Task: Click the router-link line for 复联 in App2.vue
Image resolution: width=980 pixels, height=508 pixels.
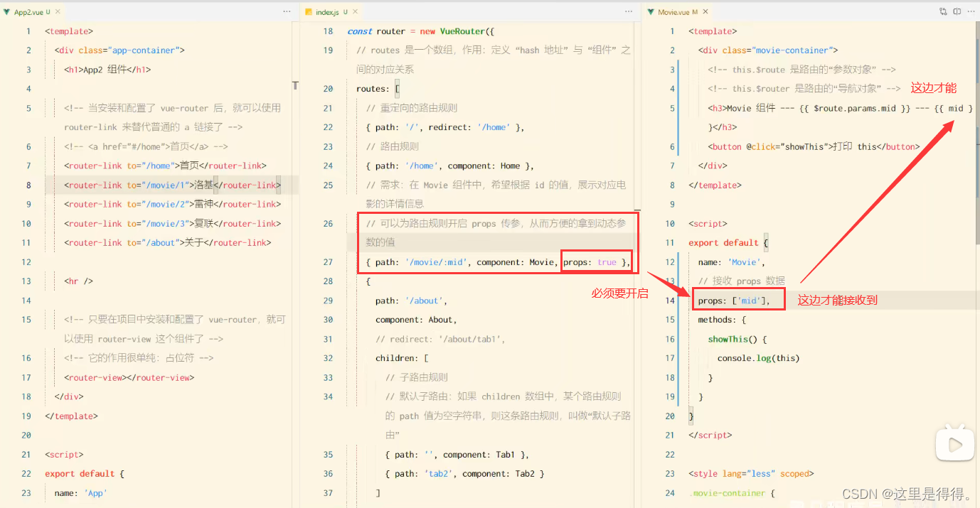Action: point(172,223)
